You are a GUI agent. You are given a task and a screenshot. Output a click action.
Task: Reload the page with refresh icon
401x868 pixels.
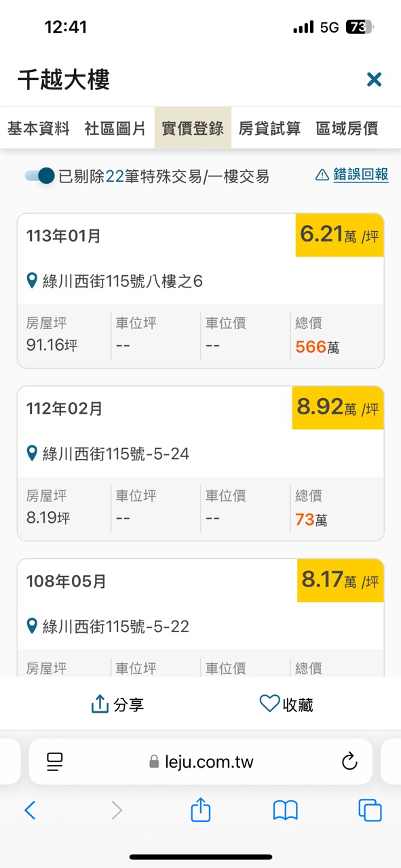349,761
